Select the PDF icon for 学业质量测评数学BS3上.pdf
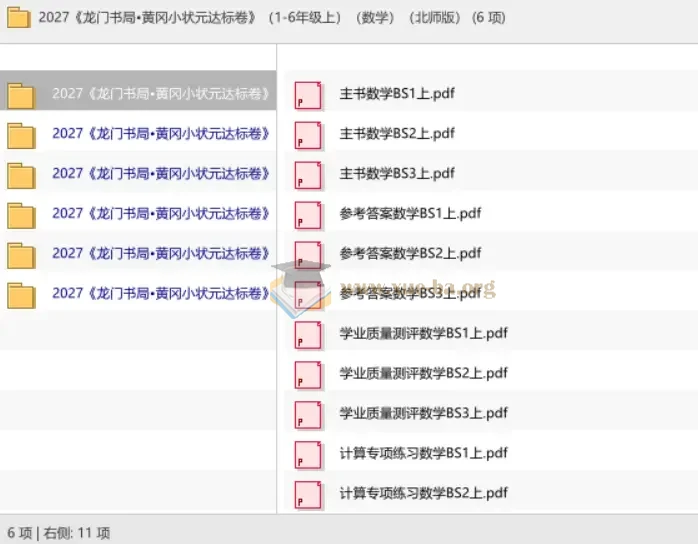This screenshot has height=544, width=698. tap(308, 415)
